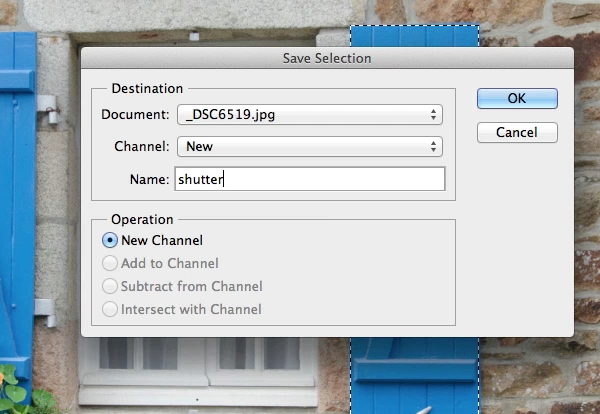Click the blue shutter at the left edge
This screenshot has width=600, height=414.
[x=17, y=200]
